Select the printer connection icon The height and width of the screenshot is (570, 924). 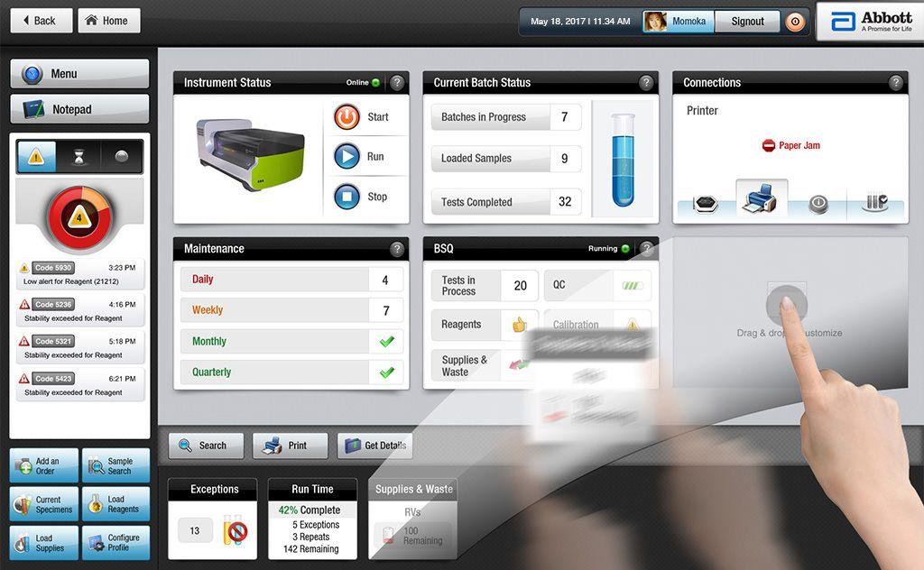tap(758, 201)
